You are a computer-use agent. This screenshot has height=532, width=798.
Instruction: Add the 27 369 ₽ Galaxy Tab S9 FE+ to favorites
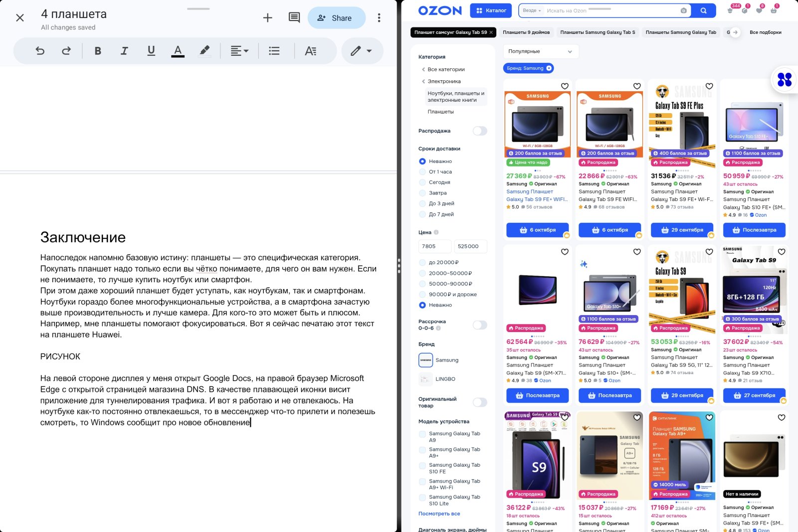pyautogui.click(x=565, y=86)
